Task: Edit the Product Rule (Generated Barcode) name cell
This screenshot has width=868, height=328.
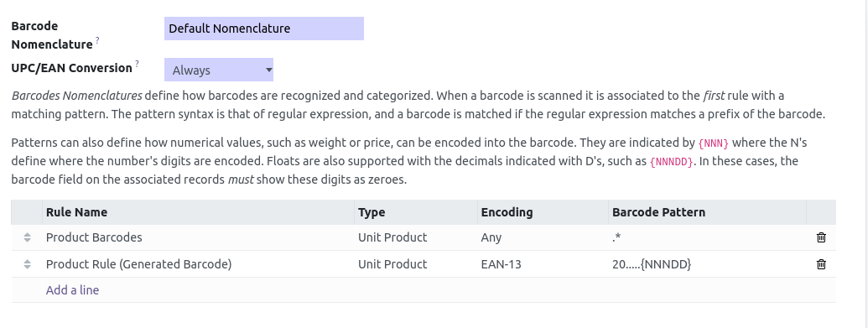Action: pyautogui.click(x=198, y=263)
